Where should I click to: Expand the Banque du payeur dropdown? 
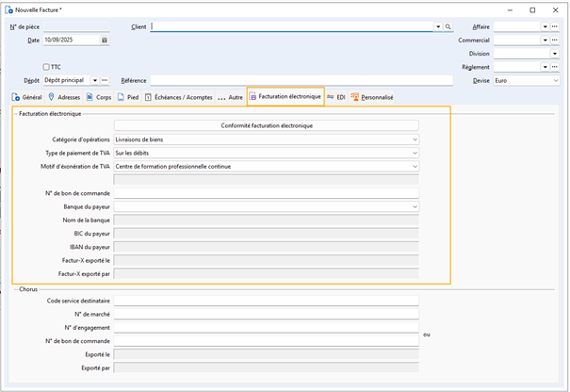[x=415, y=205]
